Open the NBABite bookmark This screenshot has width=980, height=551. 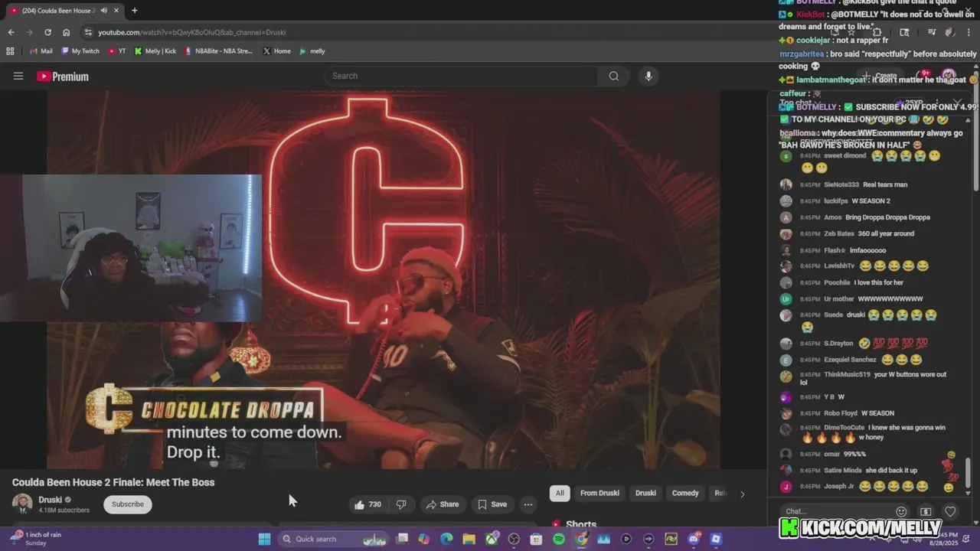[x=218, y=51]
